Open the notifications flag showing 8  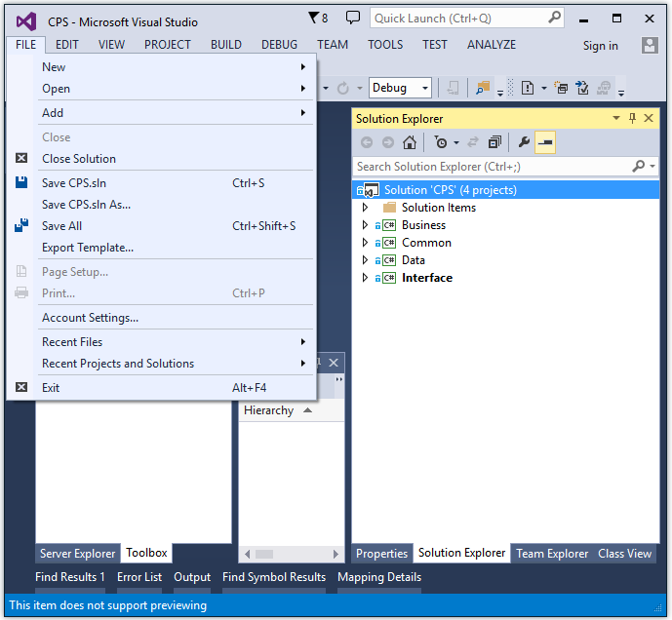(x=318, y=18)
